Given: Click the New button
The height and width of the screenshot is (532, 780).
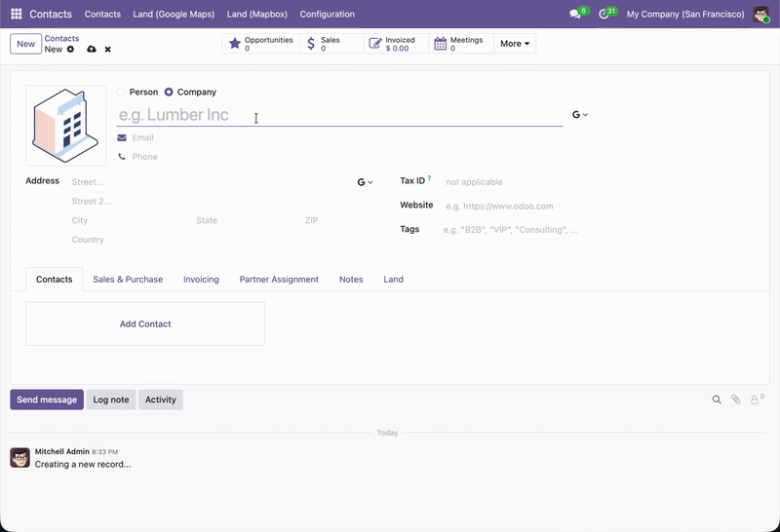Looking at the screenshot, I should [26, 44].
